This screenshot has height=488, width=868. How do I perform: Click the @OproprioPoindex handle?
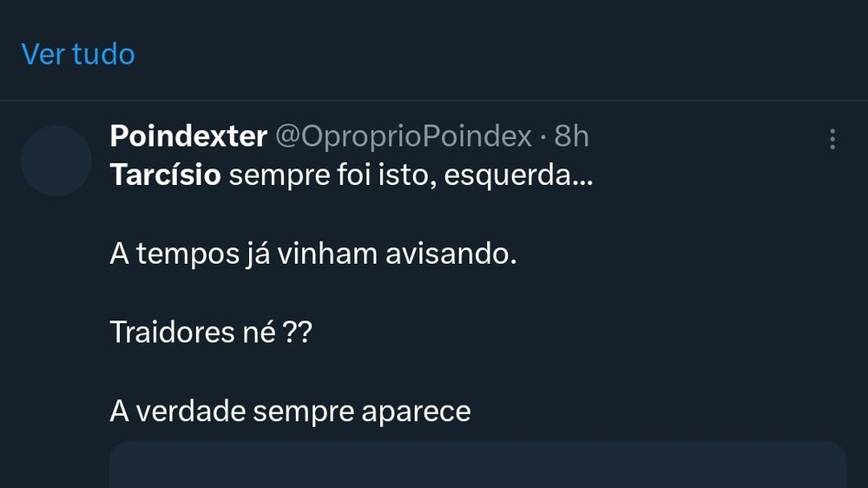pos(403,136)
